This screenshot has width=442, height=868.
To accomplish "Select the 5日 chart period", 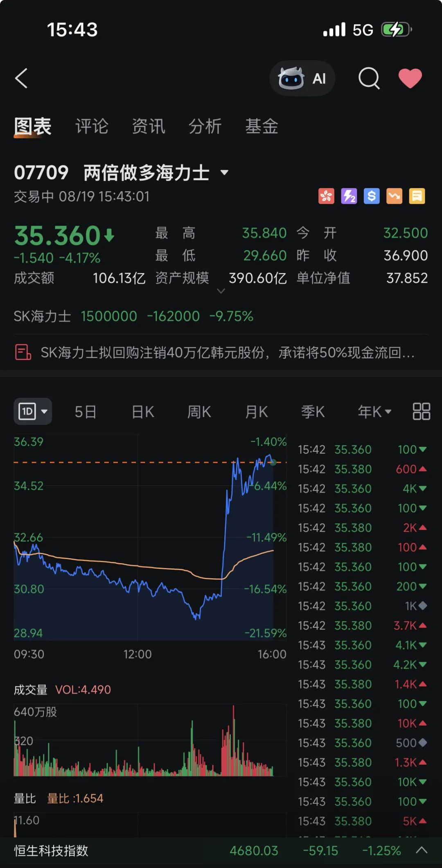I will (86, 412).
